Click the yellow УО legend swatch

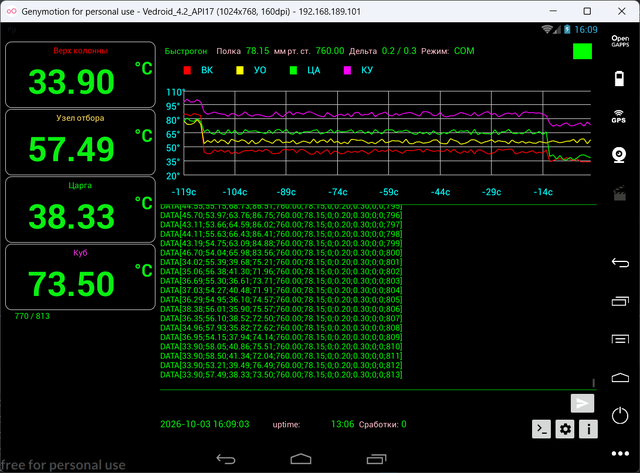[240, 70]
